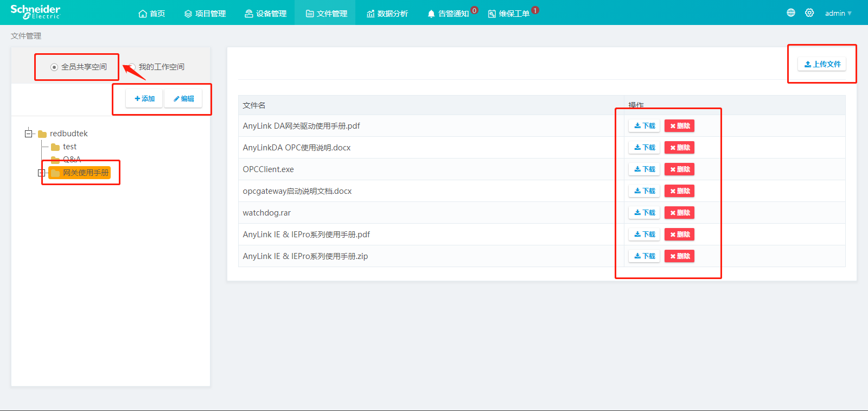This screenshot has height=411, width=868.
Task: Delete AnyLink IE & IEPro系列使用手册.zip
Action: pyautogui.click(x=680, y=256)
